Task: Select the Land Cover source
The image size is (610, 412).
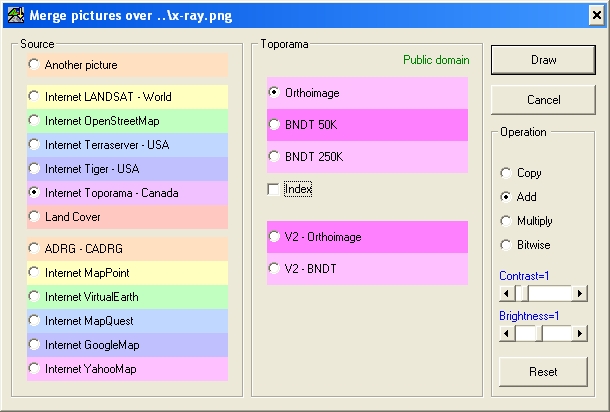Action: (127, 217)
